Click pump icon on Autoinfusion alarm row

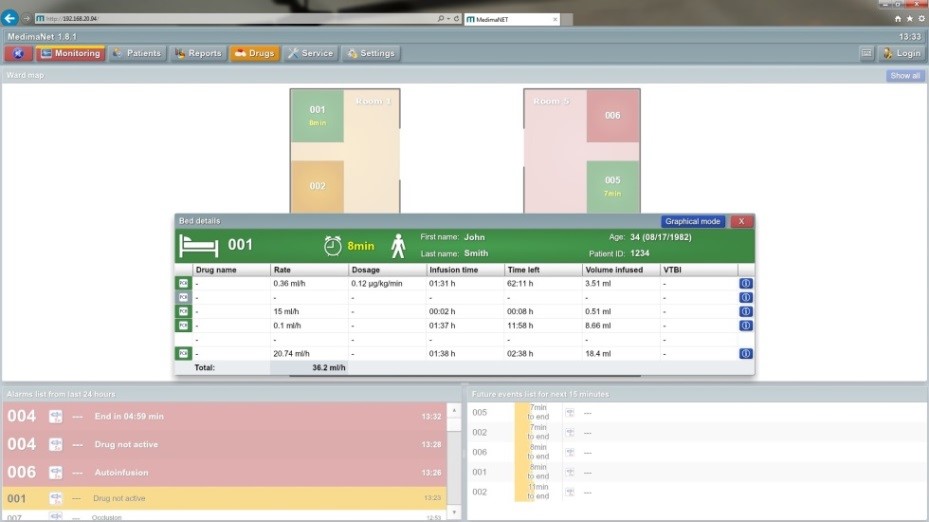point(56,472)
